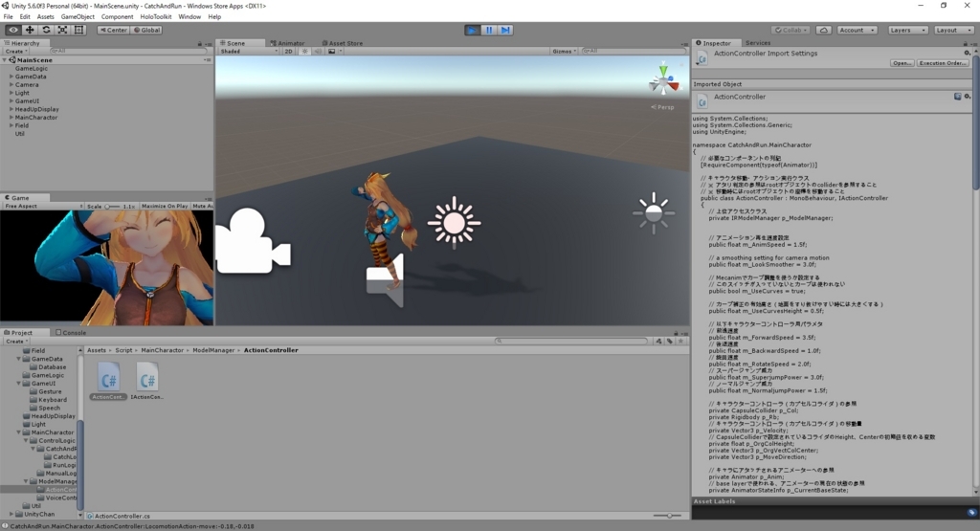Switch to the Animator tab
Viewport: 980px width, 531px height.
tap(287, 43)
